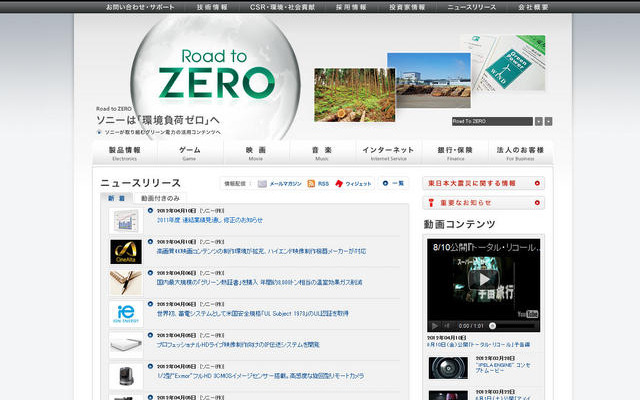This screenshot has height=400, width=640.
Task: Click the arrow bullet for UL Subject 1973 news row
Action: pos(150,304)
